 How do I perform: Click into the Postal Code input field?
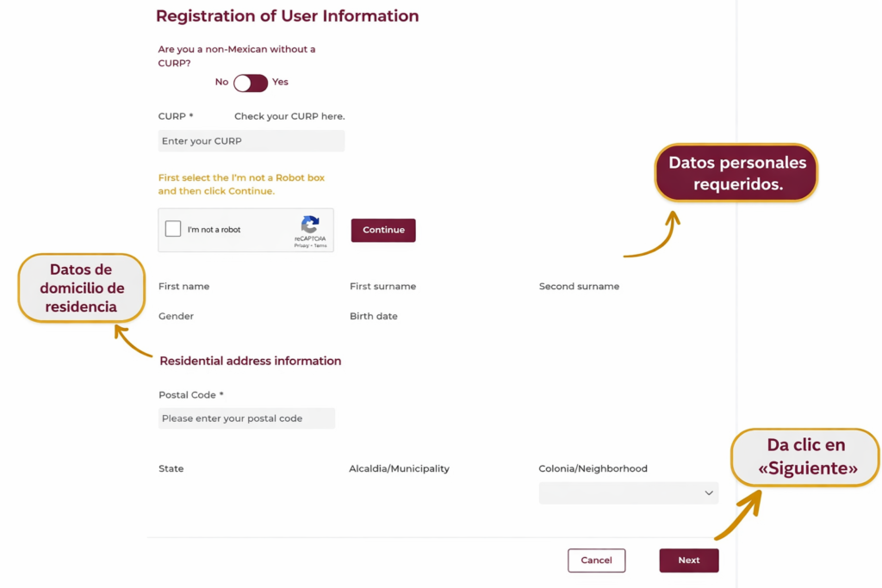tap(246, 418)
